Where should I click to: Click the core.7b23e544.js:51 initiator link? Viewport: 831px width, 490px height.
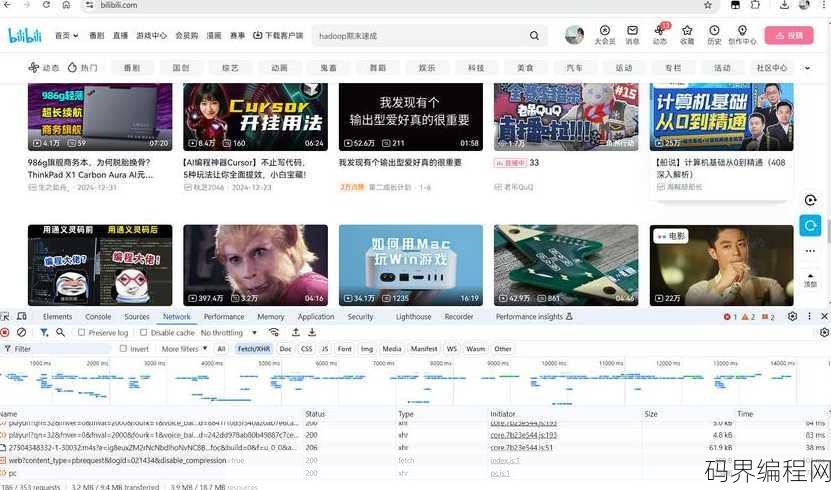[521, 448]
